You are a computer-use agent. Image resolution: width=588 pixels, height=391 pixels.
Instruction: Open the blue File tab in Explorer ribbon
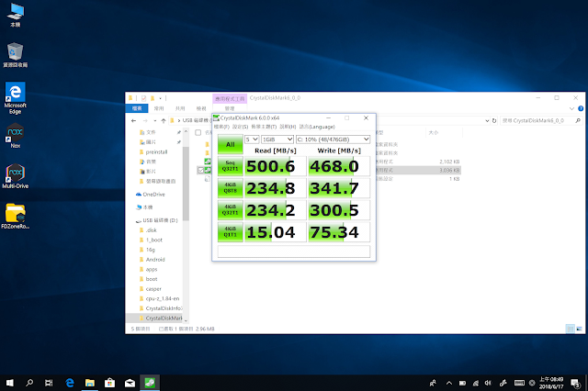tap(137, 108)
